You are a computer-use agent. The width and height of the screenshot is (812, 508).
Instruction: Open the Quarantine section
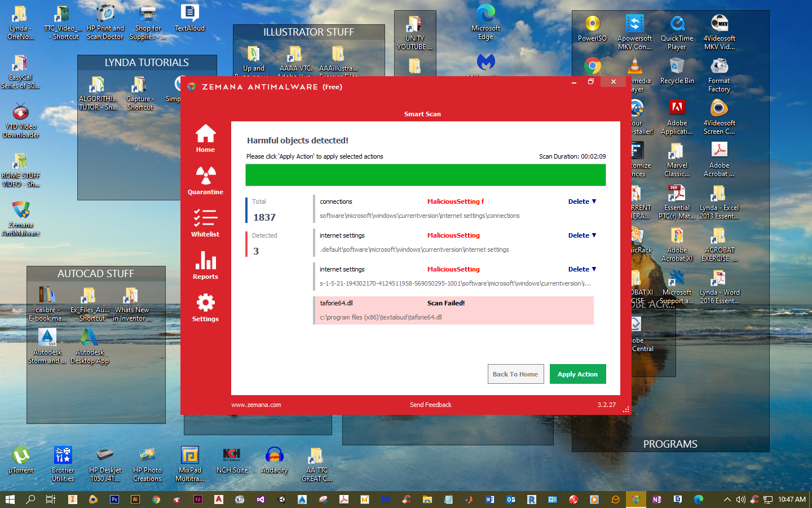(205, 181)
